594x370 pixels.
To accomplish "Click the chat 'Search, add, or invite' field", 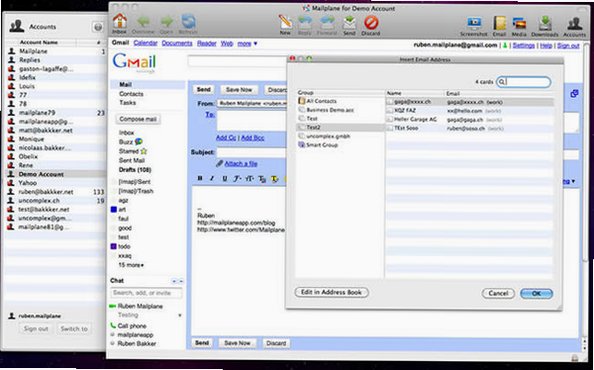I will (x=146, y=293).
